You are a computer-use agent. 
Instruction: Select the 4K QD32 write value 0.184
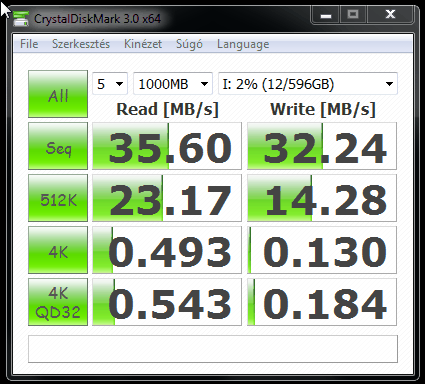pos(322,302)
